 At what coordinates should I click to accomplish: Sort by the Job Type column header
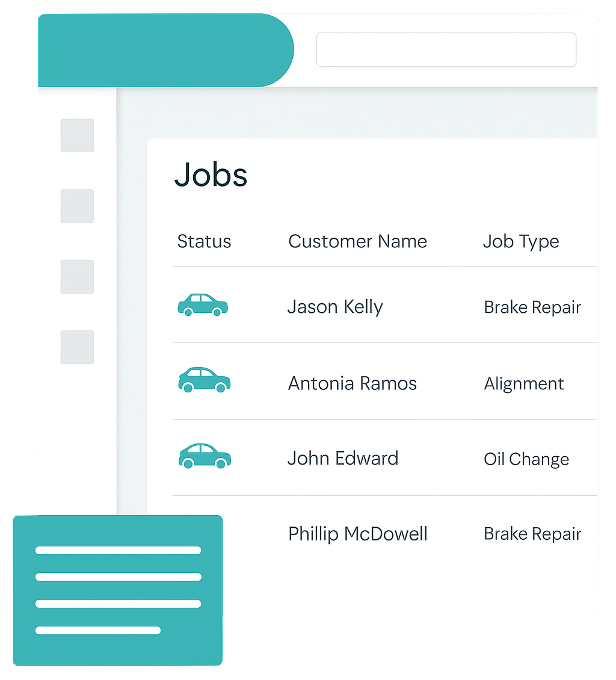point(521,241)
